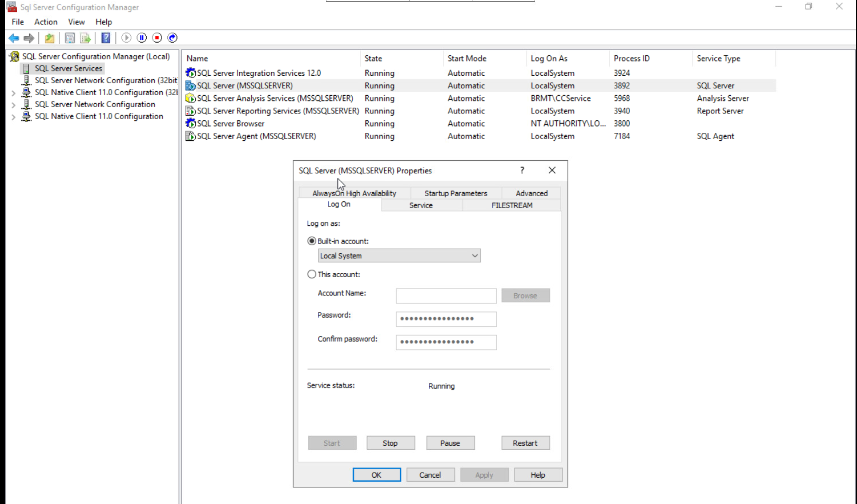
Task: Click the Report Server service type cell
Action: 720,111
